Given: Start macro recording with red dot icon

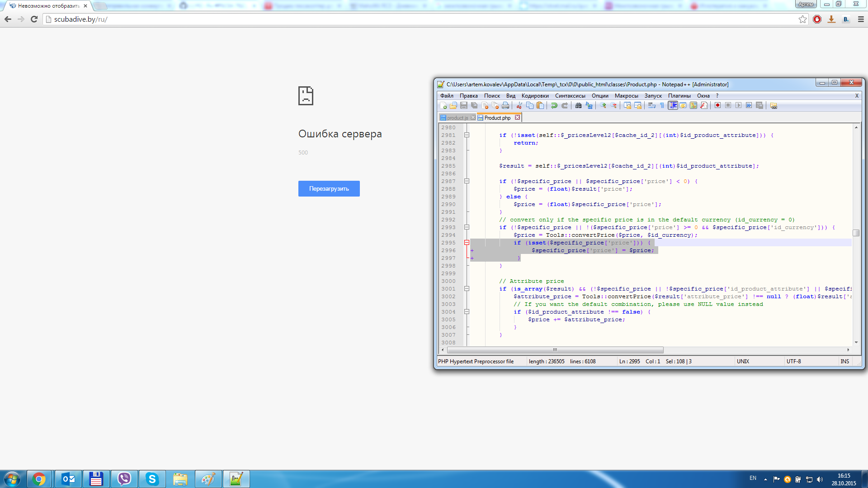Looking at the screenshot, I should pos(717,105).
